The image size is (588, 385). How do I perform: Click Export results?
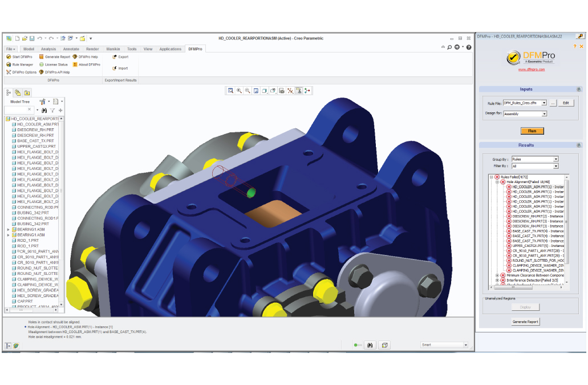coord(120,57)
